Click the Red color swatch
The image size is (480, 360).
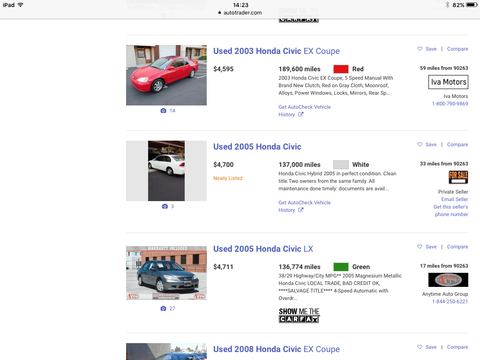tap(341, 69)
